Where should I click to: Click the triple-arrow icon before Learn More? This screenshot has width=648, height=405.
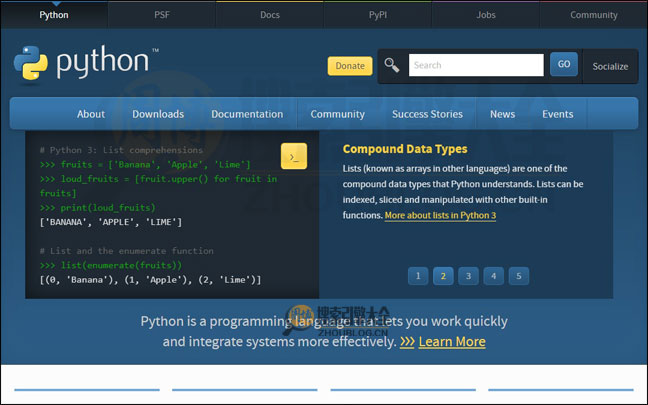pos(407,342)
